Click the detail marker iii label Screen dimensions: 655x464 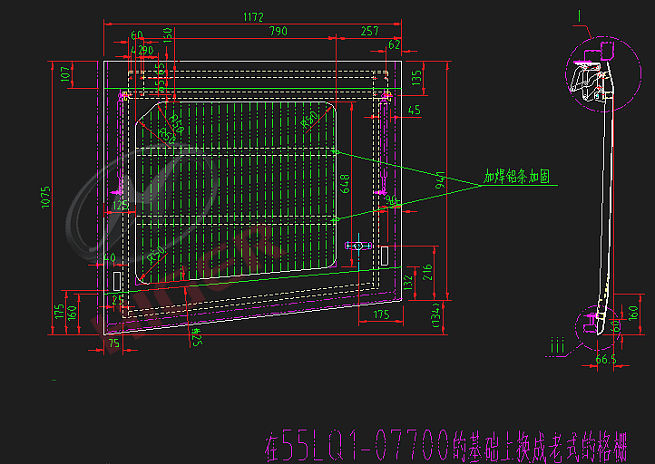(555, 346)
